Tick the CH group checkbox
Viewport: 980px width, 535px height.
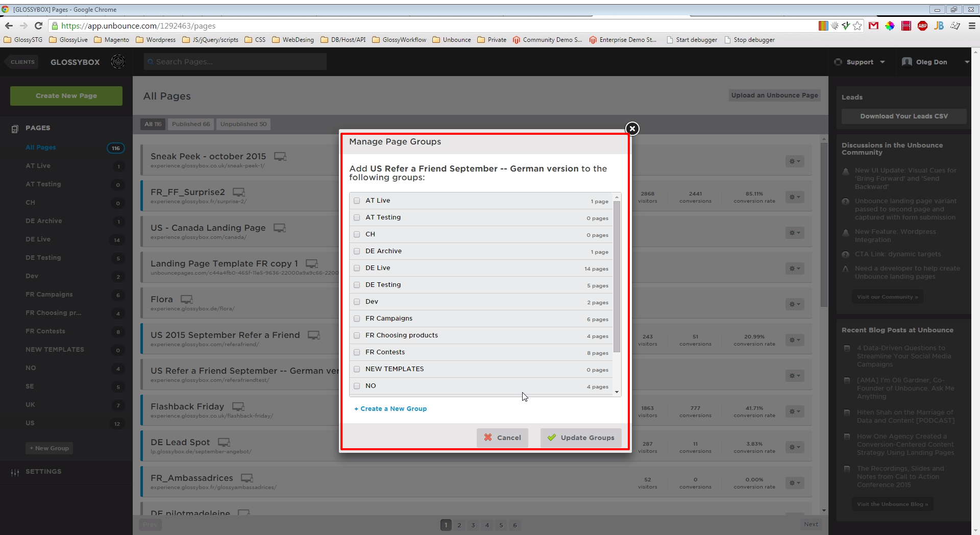(x=357, y=234)
